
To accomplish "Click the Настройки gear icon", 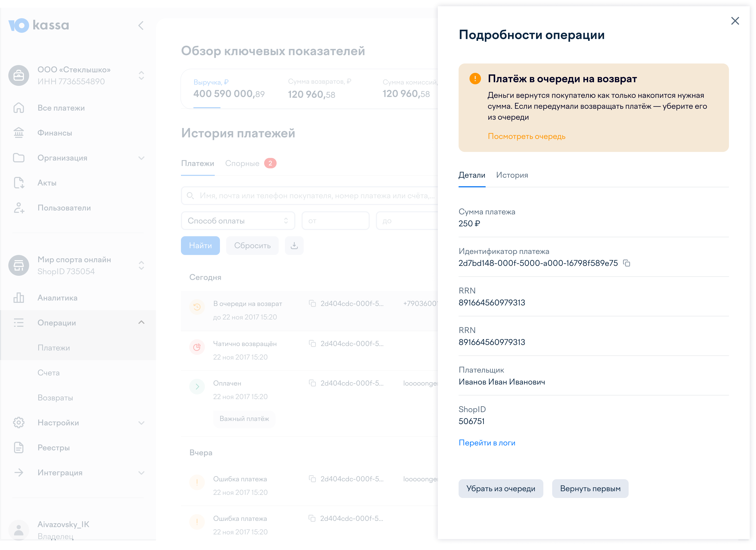I will point(19,423).
